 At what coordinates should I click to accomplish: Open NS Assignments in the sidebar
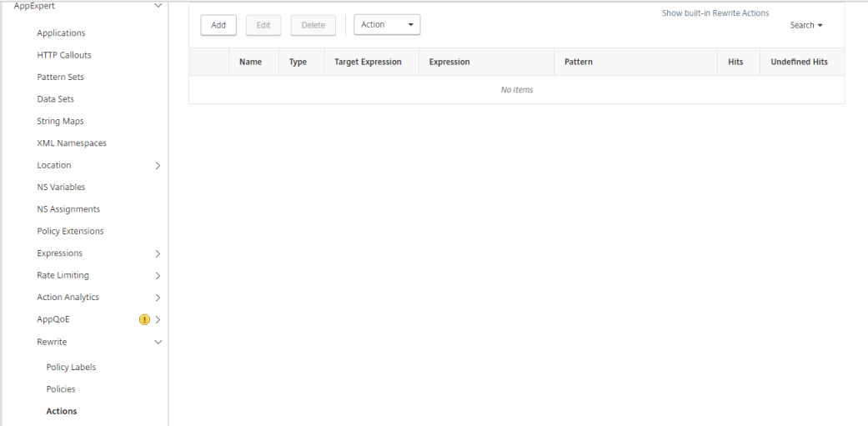pos(68,209)
